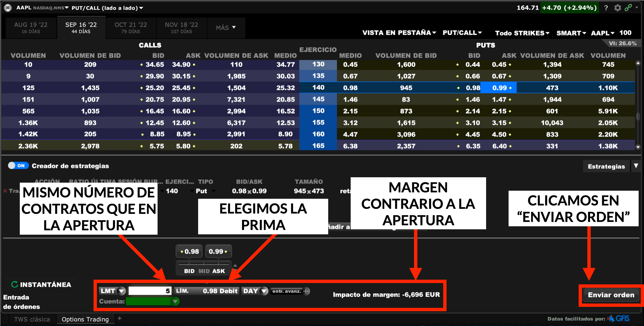
Task: Click call ask 16.60 at strike 150
Action: tap(181, 111)
